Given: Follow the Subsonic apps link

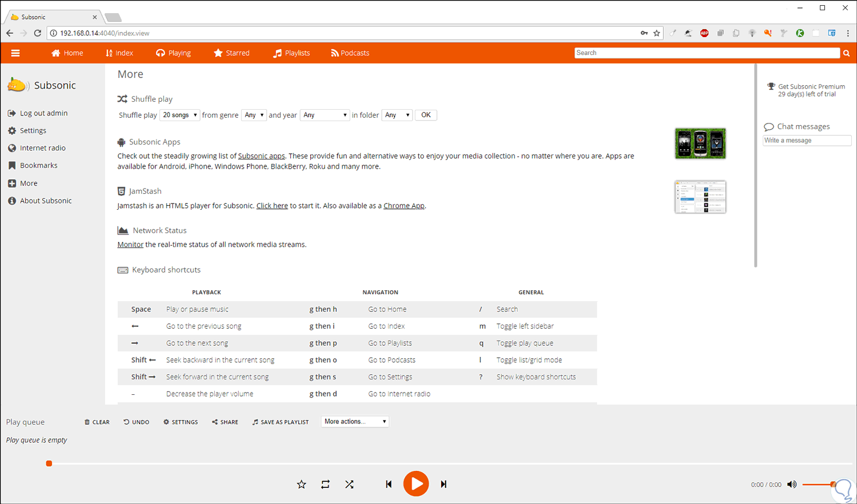Looking at the screenshot, I should click(x=262, y=156).
